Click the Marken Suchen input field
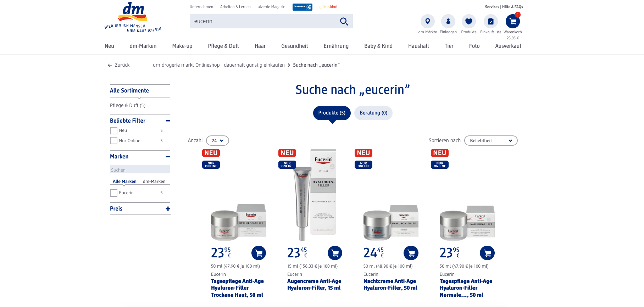644x307 pixels. 140,170
